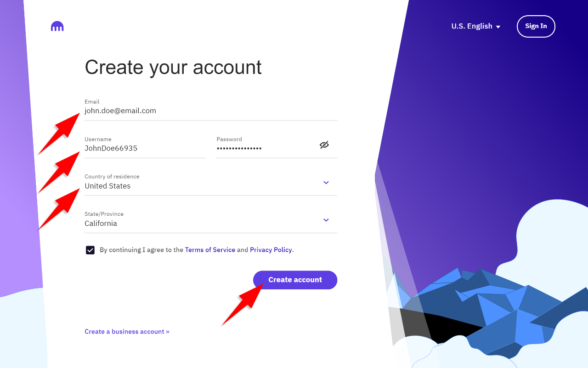Select the California state value
The image size is (588, 368).
(x=101, y=223)
